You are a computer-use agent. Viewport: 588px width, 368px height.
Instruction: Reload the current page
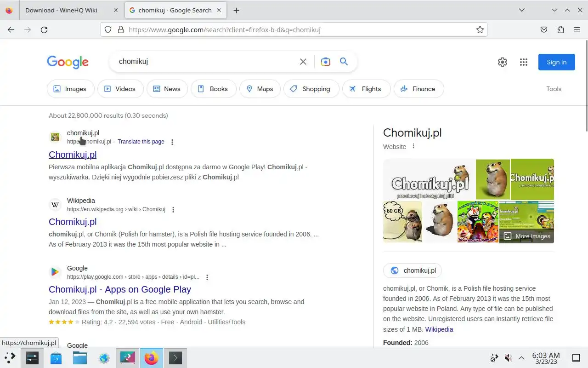point(44,30)
